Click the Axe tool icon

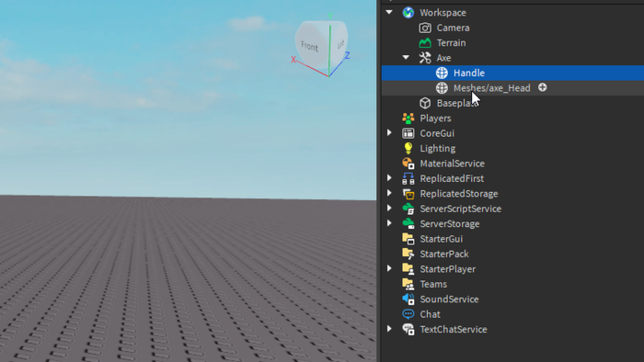tap(425, 58)
